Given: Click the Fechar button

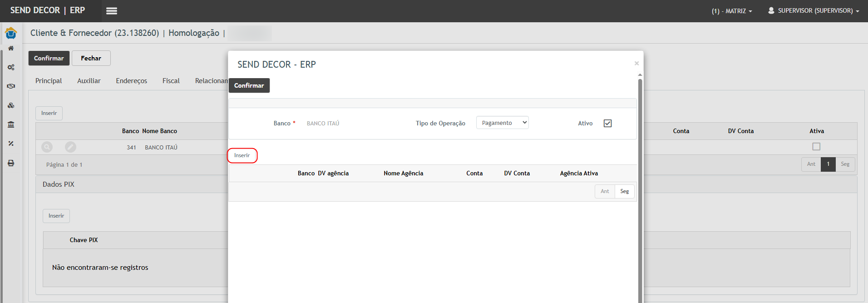Looking at the screenshot, I should point(91,58).
